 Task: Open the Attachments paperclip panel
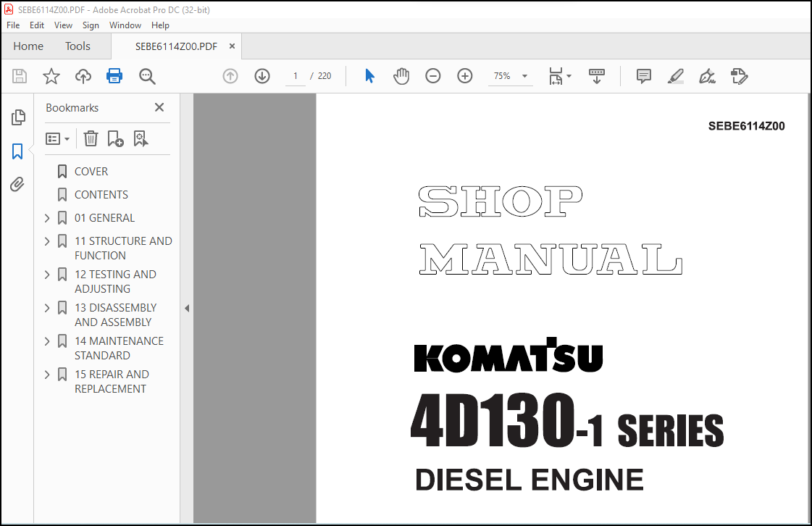(17, 185)
